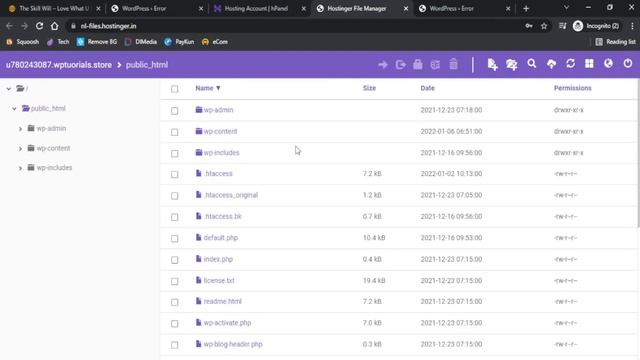Create a new file with the file-plus icon
Image resolution: width=640 pixels, height=360 pixels.
tap(492, 64)
